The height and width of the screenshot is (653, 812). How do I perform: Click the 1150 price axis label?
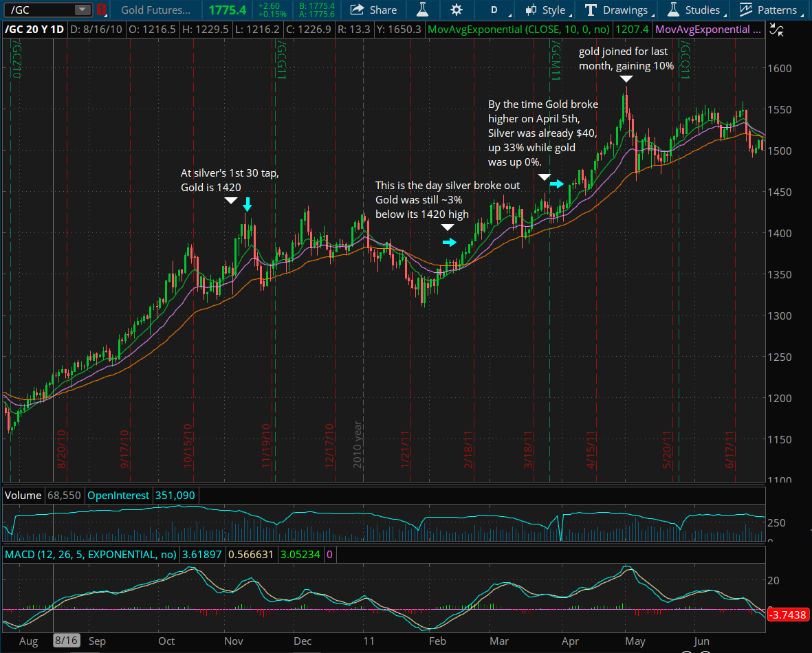coord(780,440)
